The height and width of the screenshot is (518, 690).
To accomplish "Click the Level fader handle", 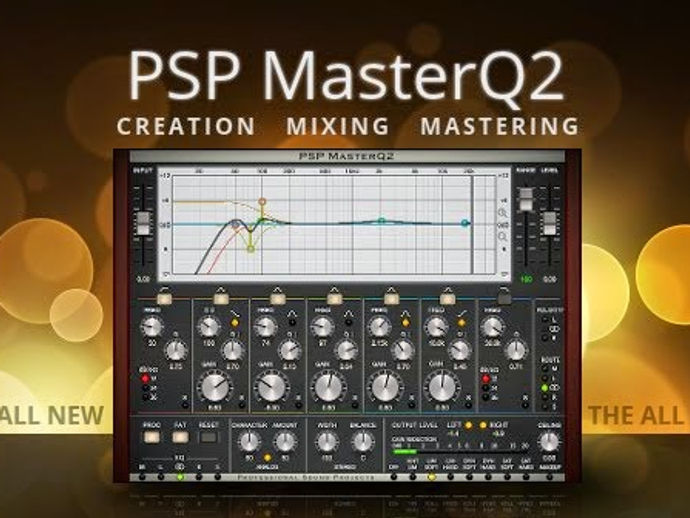I will pyautogui.click(x=549, y=224).
